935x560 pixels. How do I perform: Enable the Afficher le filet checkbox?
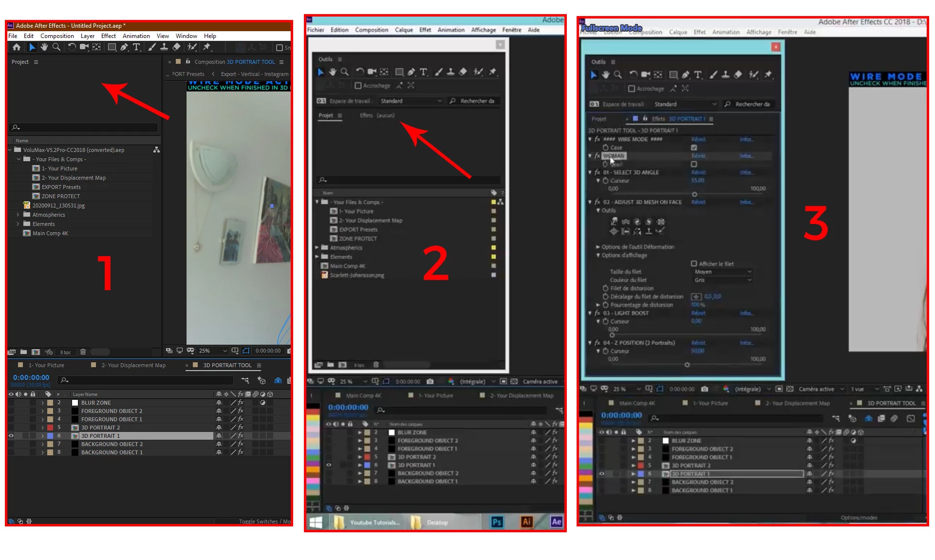[x=694, y=263]
